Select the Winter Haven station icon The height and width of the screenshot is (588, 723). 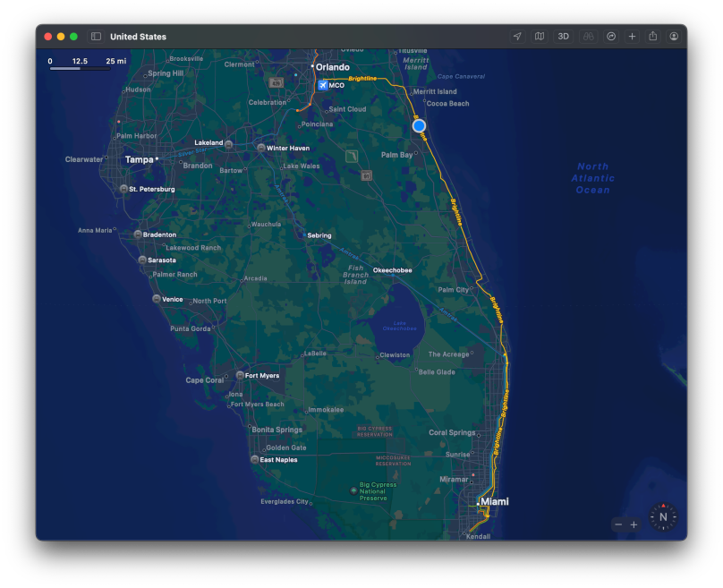pyautogui.click(x=261, y=148)
